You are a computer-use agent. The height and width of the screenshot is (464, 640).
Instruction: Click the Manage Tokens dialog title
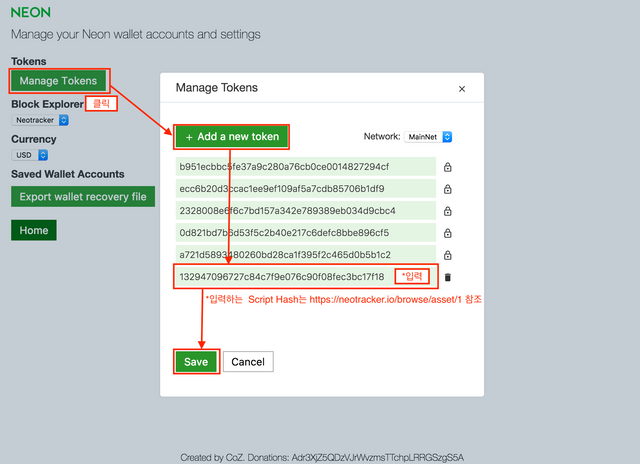tap(217, 88)
